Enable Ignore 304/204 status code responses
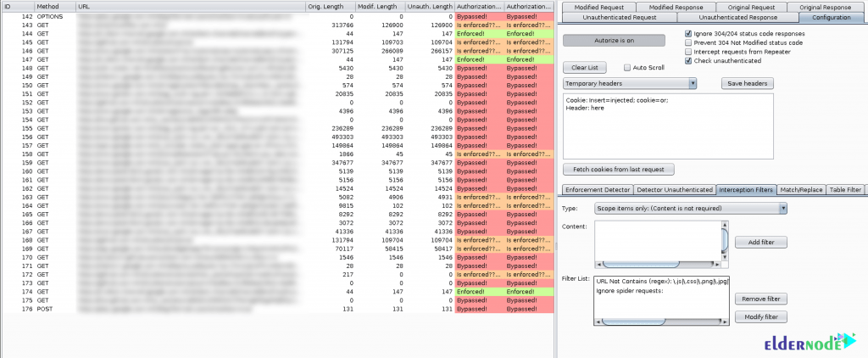 pyautogui.click(x=688, y=34)
